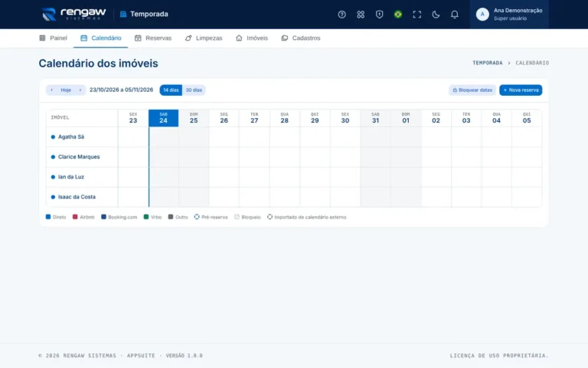Open Ana Demonstração user menu

coord(509,15)
